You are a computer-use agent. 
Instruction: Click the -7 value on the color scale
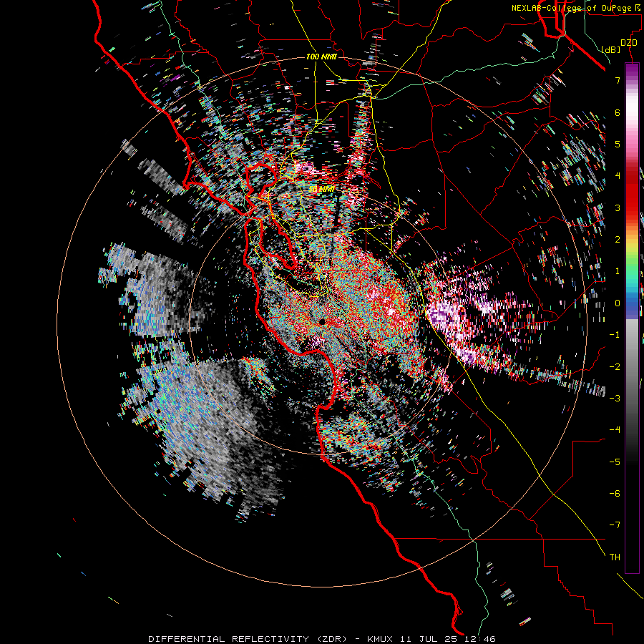coord(615,525)
